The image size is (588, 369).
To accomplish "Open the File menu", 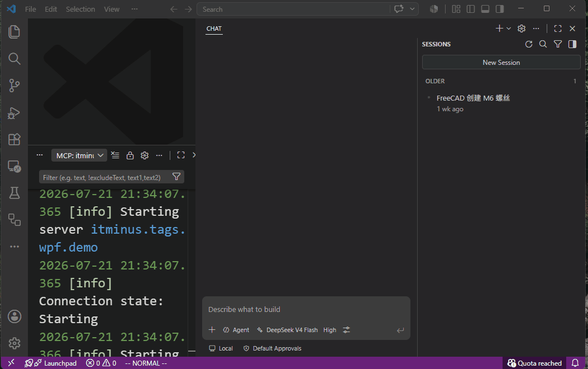I will 30,9.
